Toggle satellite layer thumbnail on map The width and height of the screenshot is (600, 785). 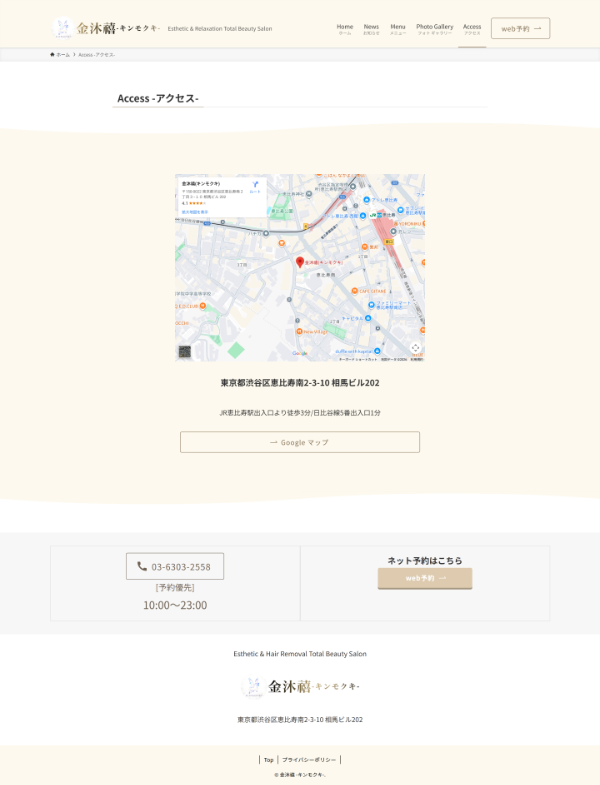(x=185, y=351)
